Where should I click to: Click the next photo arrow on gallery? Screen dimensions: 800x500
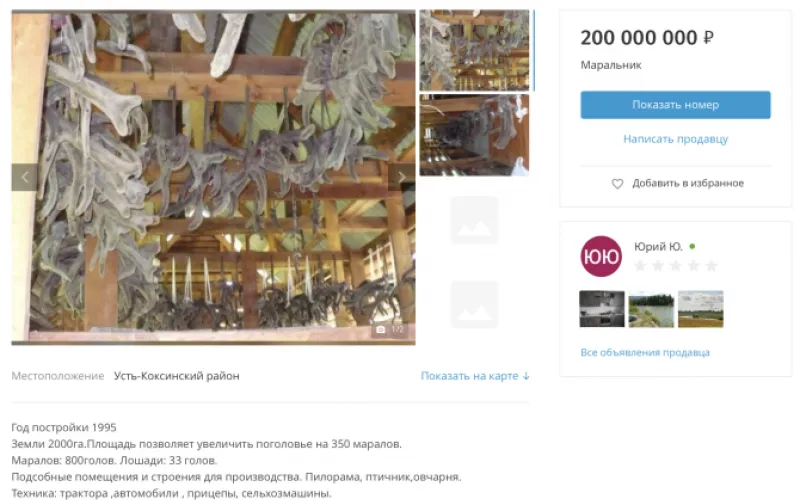pos(402,177)
